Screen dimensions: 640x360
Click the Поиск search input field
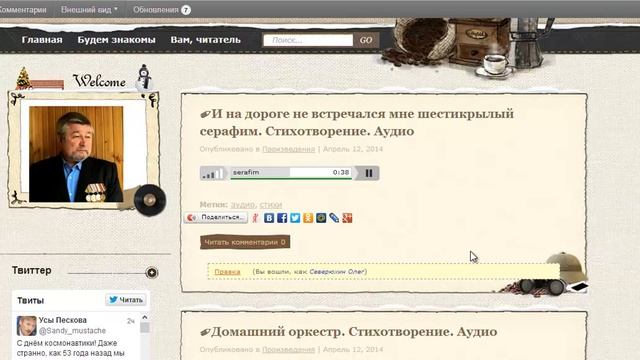click(308, 40)
